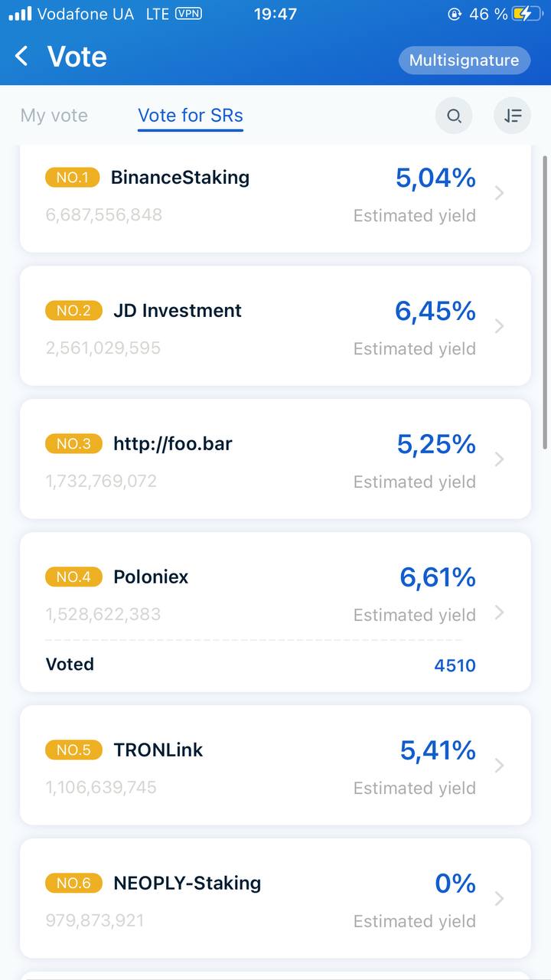The height and width of the screenshot is (980, 551).
Task: Expand Poloniex details chevron
Action: point(500,612)
